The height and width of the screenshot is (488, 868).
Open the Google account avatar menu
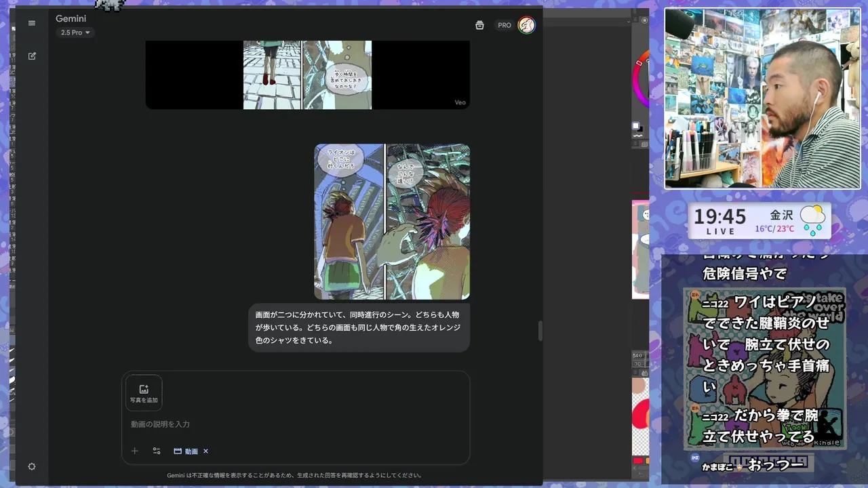pyautogui.click(x=526, y=25)
